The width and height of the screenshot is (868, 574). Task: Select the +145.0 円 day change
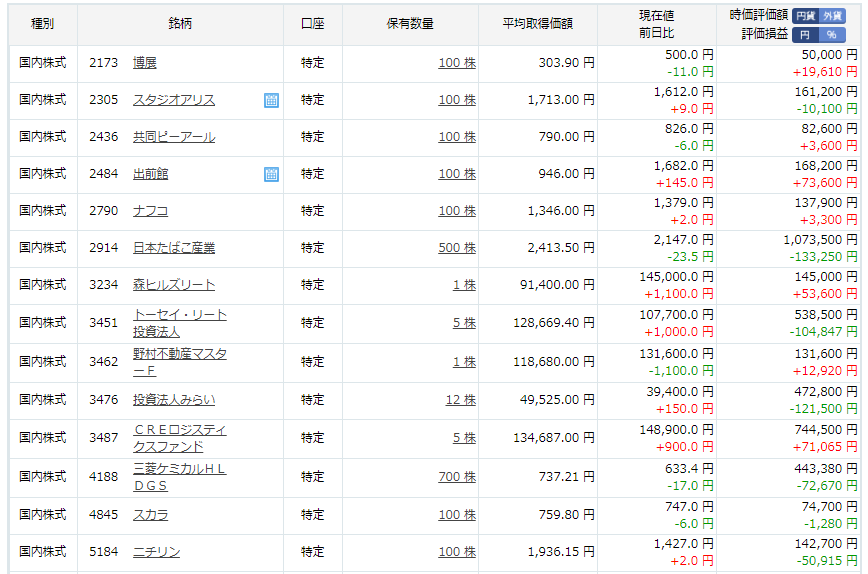685,183
